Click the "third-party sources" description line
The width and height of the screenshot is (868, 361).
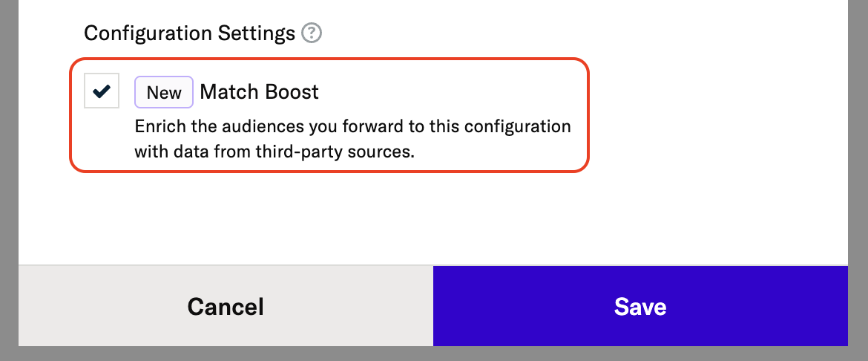click(x=274, y=152)
